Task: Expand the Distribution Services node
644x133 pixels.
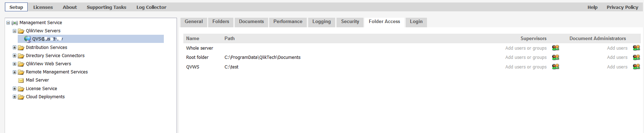Action: point(15,47)
